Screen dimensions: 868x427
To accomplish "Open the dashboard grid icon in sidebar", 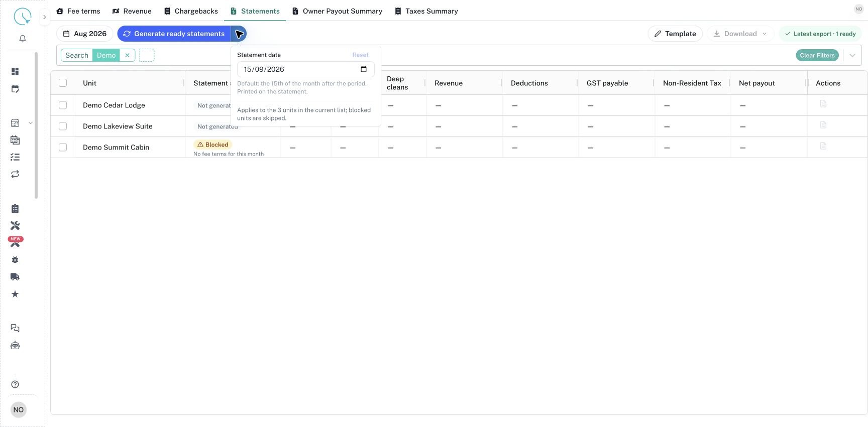I will 15,72.
